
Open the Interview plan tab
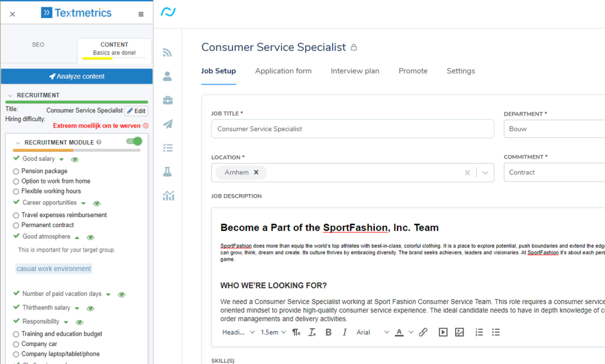click(x=355, y=71)
